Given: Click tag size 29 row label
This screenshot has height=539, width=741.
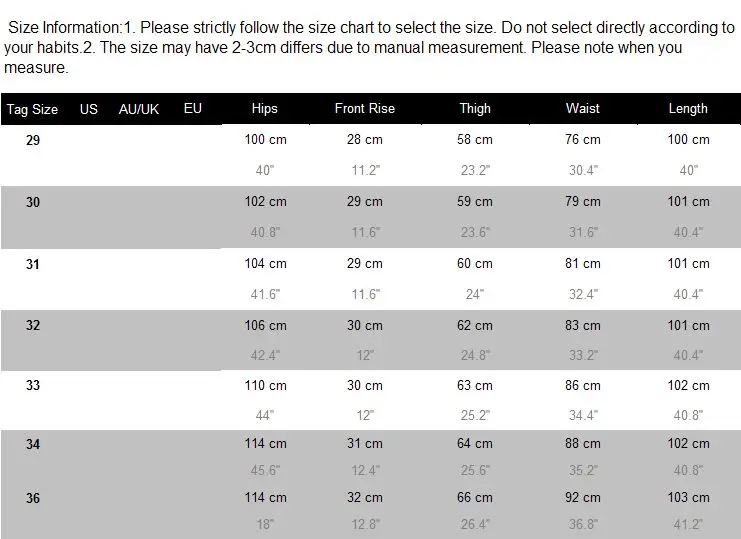Looking at the screenshot, I should [33, 140].
